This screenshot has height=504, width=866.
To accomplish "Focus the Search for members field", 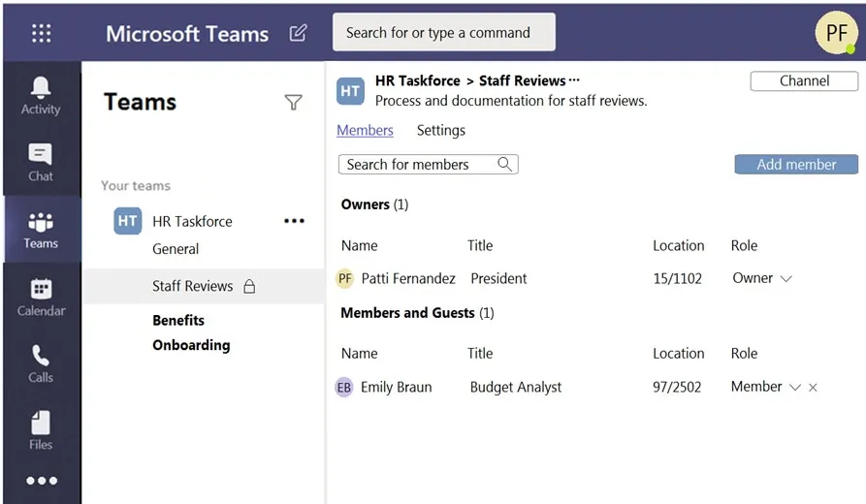I will coord(428,165).
